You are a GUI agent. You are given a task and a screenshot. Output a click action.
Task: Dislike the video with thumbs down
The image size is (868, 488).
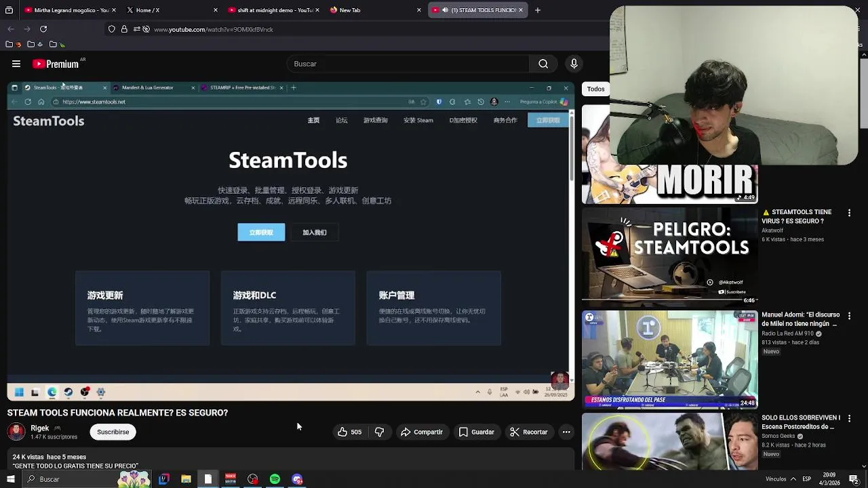click(380, 432)
